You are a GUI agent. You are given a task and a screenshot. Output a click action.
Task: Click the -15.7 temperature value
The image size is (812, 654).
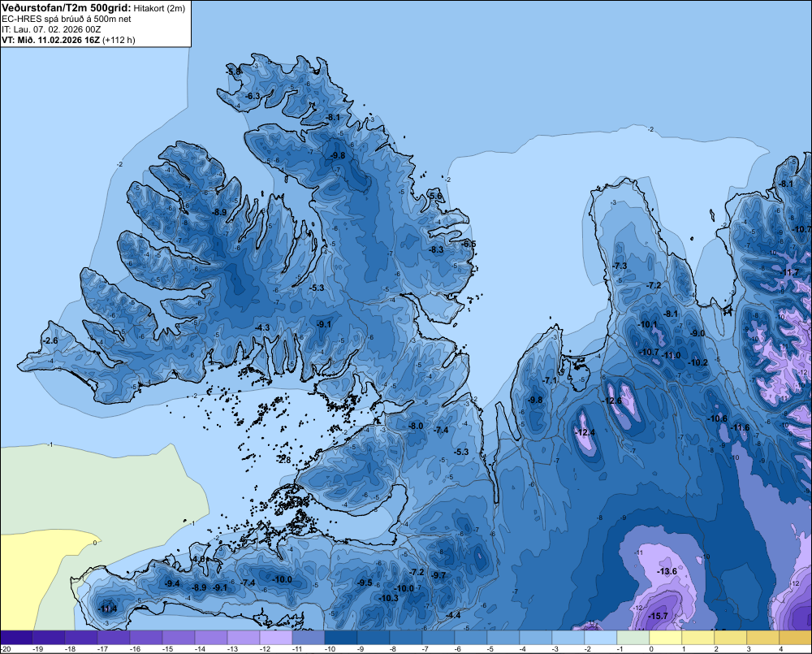coord(659,616)
